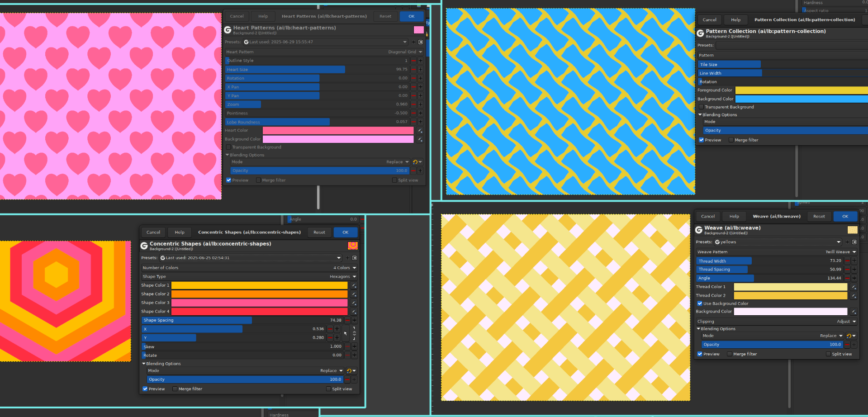Adjust the Thread Spacing slider in Weave
Screen dimensions: 868x417
coord(770,270)
